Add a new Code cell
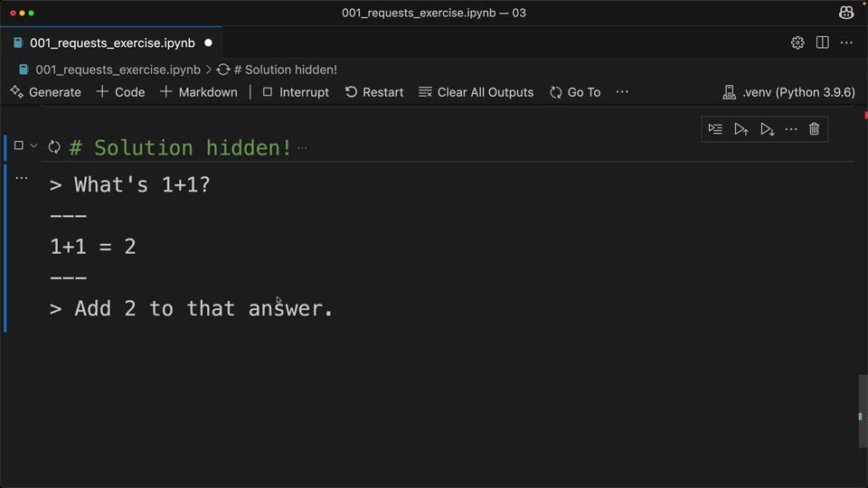868x488 pixels. tap(120, 92)
